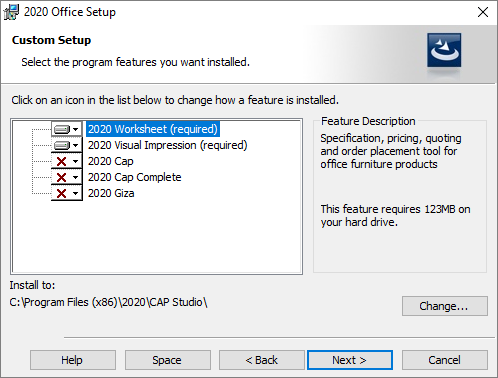Click the hard drive icon for 2020 Worksheet
This screenshot has width=498, height=378.
62,129
